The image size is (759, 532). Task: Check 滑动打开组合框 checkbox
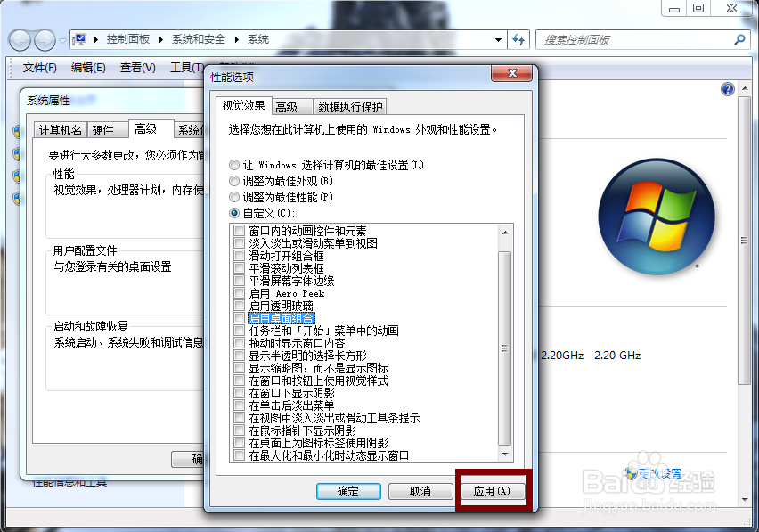tap(239, 256)
